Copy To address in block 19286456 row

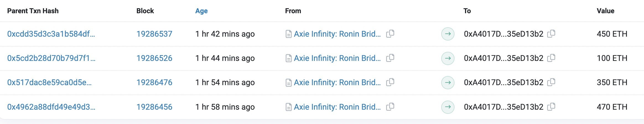coord(551,107)
